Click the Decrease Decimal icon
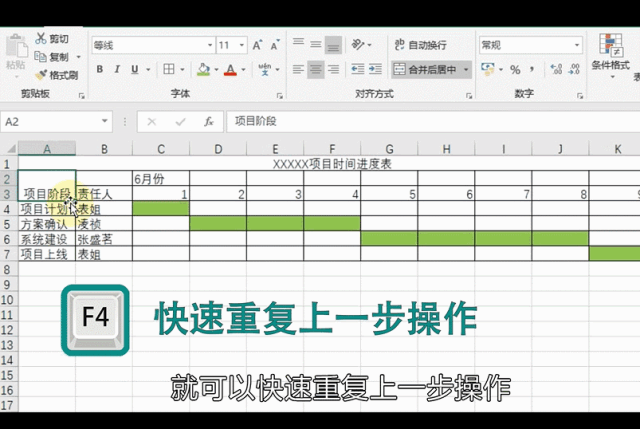The width and height of the screenshot is (640, 429). (574, 69)
